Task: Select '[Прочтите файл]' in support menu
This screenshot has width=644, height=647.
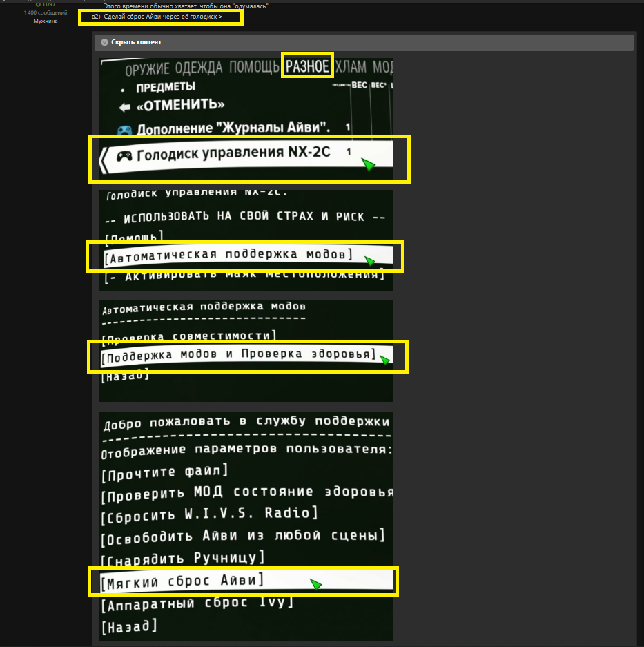Action: 164,471
